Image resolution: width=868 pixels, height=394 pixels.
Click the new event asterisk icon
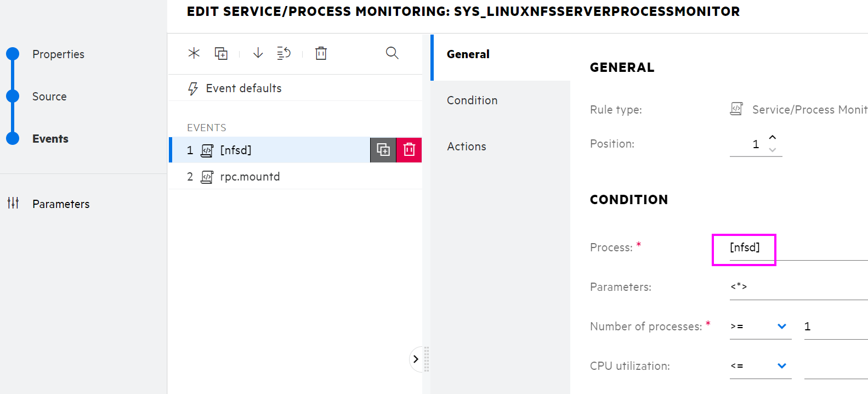click(194, 53)
